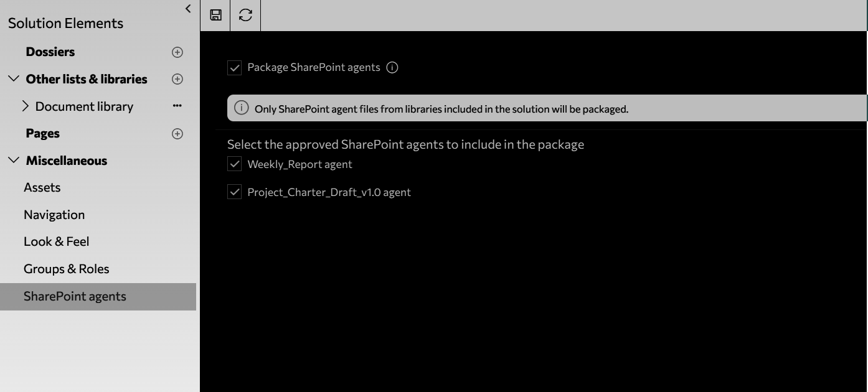Click the save disk icon in toolbar

[x=215, y=15]
